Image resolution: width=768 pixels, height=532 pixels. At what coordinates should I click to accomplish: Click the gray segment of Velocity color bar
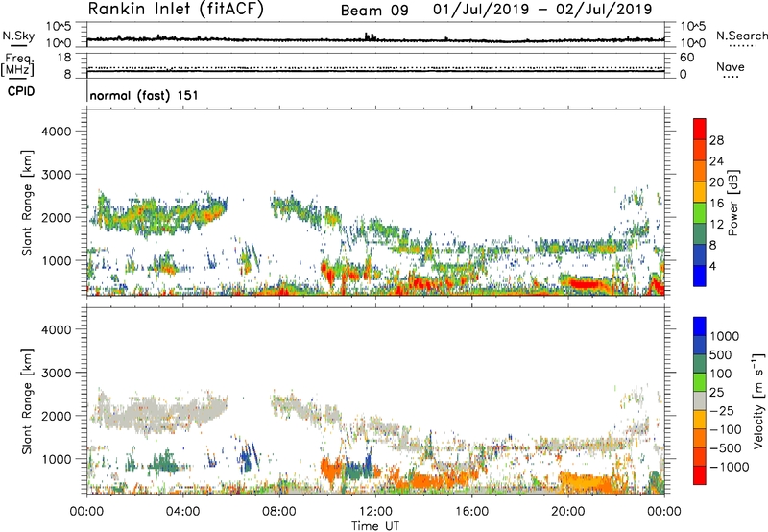coord(700,400)
